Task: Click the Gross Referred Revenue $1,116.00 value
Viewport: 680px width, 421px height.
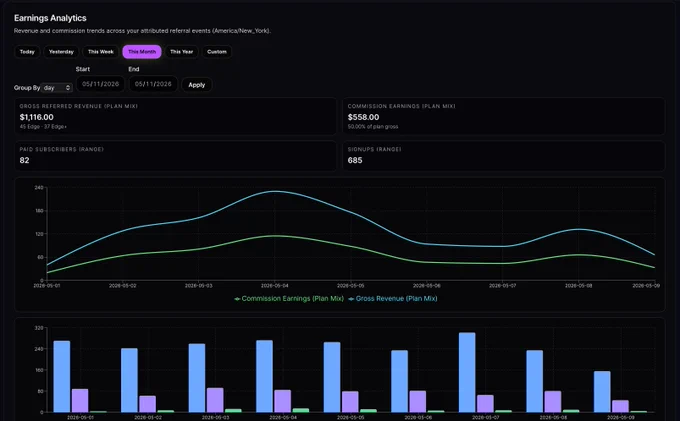Action: point(36,117)
